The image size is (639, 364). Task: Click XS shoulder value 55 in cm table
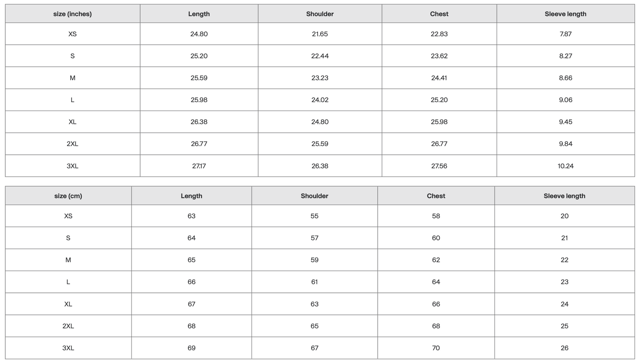tap(314, 216)
